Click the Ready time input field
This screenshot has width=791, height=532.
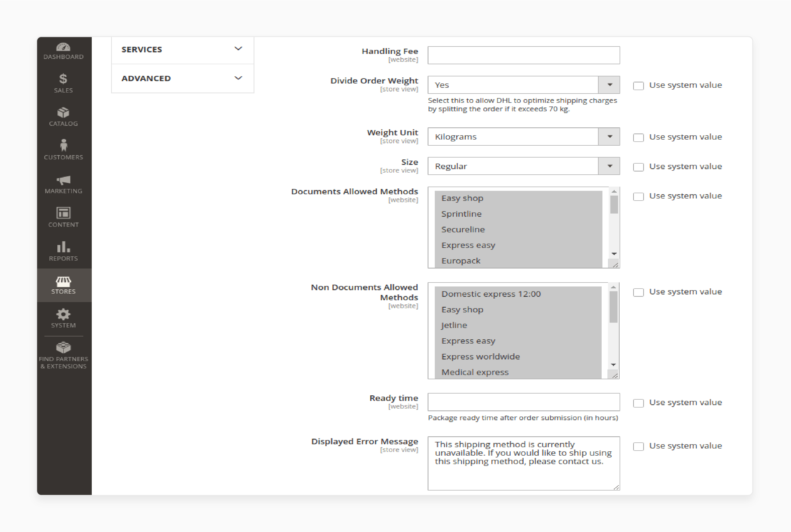pyautogui.click(x=523, y=402)
